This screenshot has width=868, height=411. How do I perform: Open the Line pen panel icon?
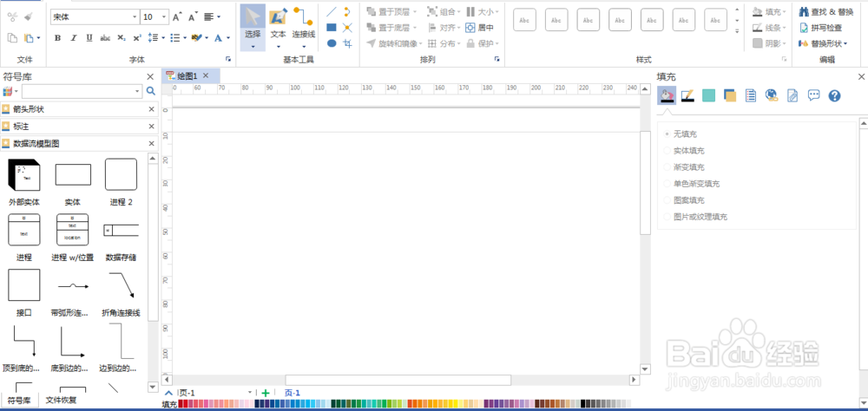point(687,95)
